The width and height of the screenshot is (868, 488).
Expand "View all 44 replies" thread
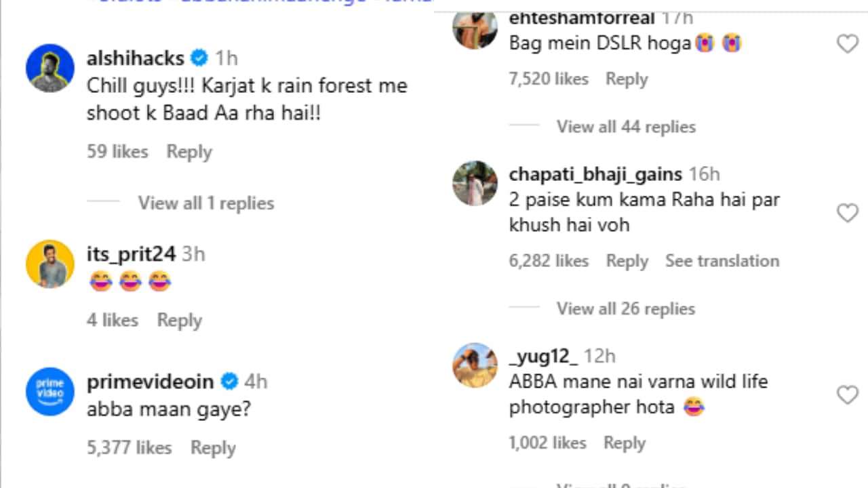626,127
